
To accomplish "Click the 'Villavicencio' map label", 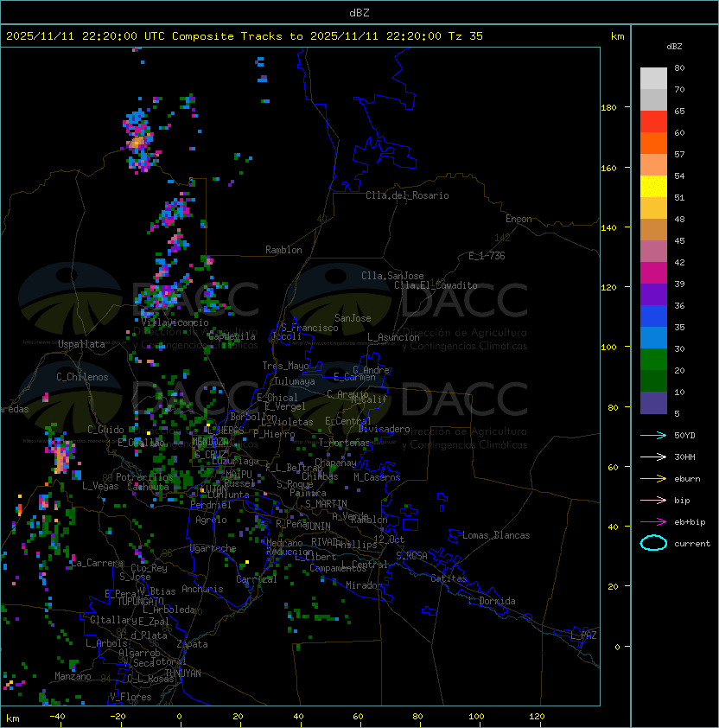I will point(175,322).
